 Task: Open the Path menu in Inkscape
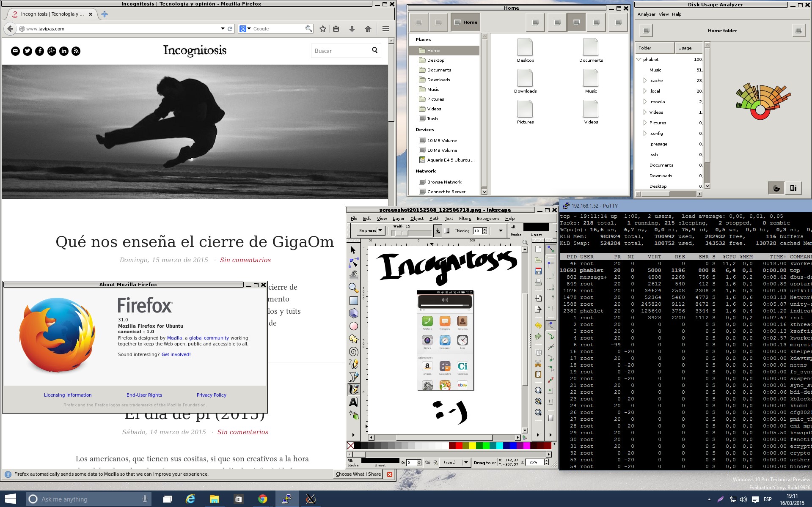point(434,219)
